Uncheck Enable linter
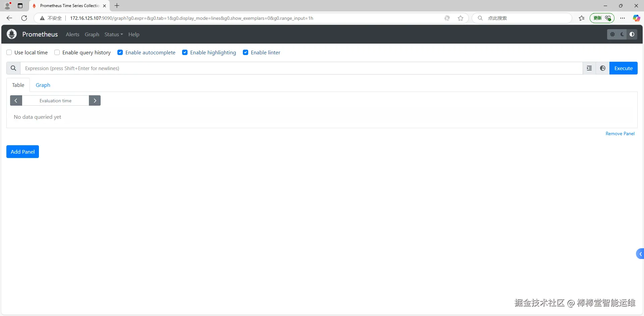Screen dimensions: 644x316 point(246,52)
